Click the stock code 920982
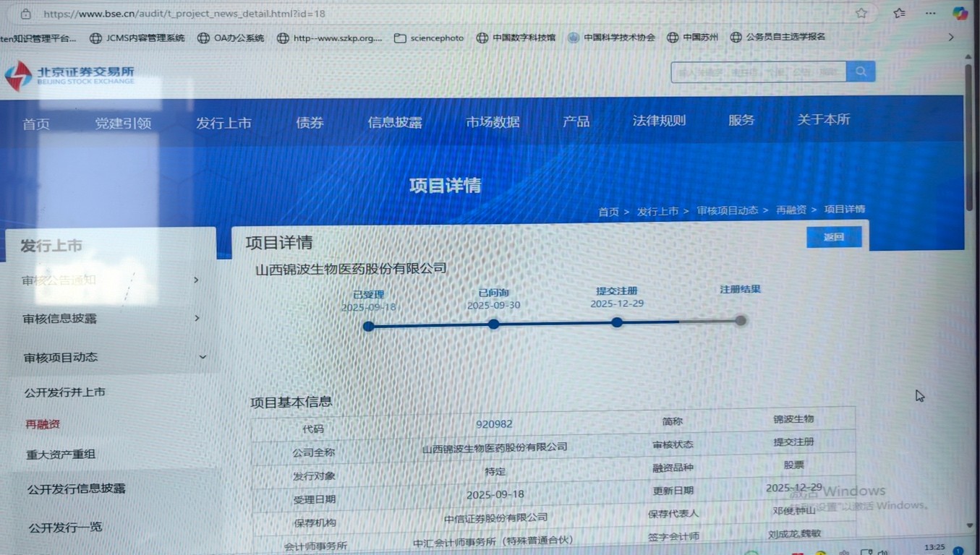This screenshot has height=555, width=980. pyautogui.click(x=494, y=424)
